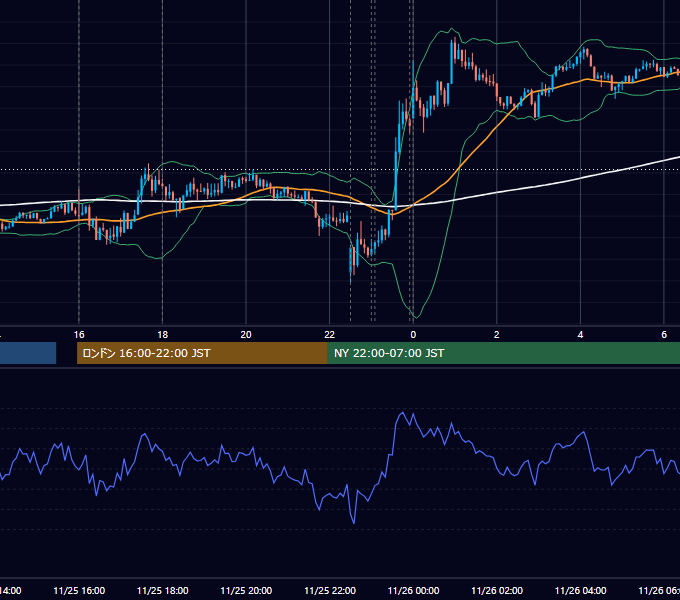Click the "11/25 20:00" date label
The image size is (680, 600).
(x=246, y=590)
